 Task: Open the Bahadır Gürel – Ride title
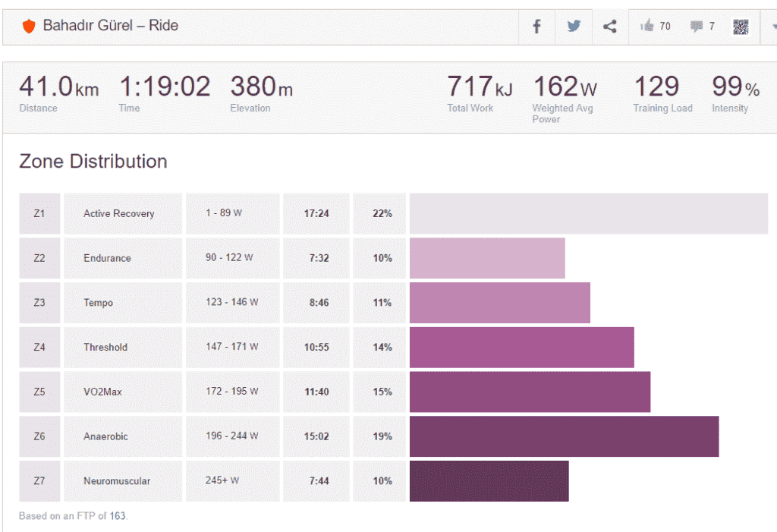110,26
